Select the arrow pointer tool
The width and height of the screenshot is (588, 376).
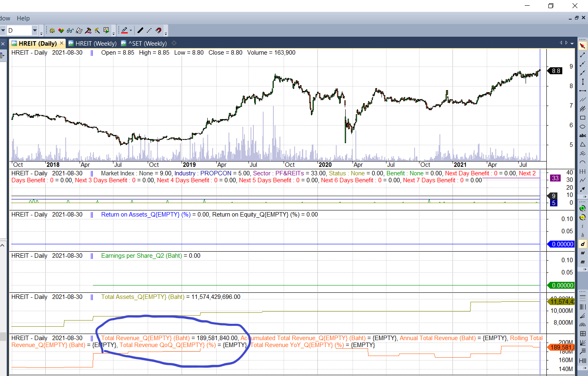tap(583, 46)
